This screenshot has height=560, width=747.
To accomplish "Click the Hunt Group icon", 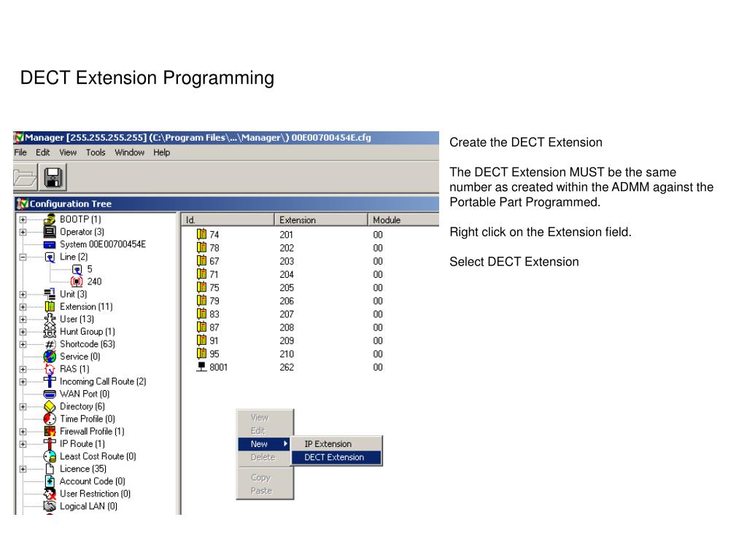I will click(x=50, y=332).
